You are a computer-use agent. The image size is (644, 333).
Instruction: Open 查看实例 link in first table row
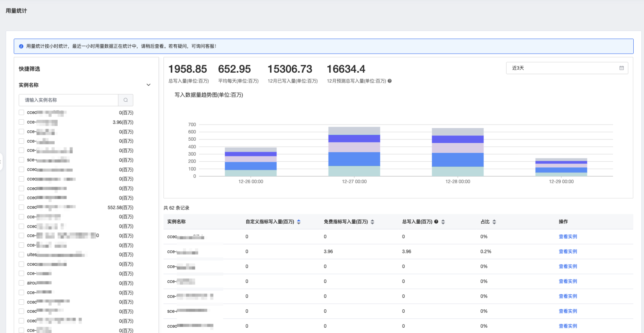[x=568, y=237]
